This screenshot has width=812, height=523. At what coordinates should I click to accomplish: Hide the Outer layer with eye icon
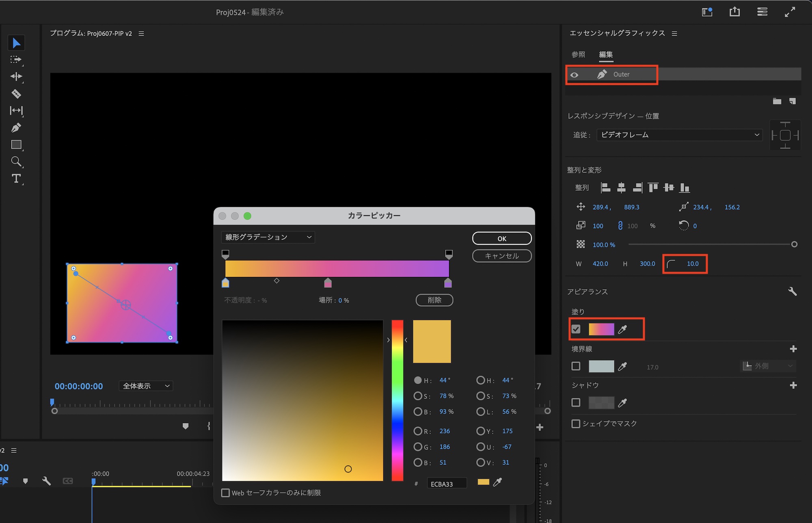(574, 75)
